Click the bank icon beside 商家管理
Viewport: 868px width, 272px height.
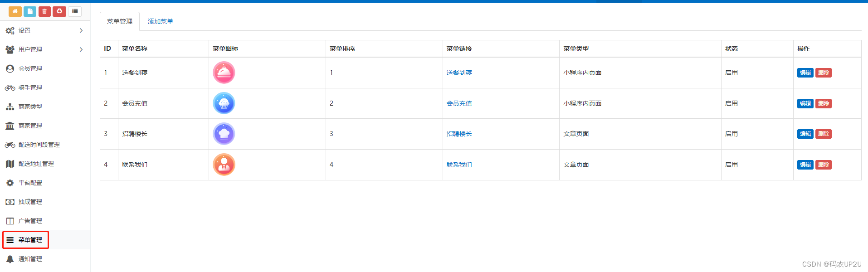(10, 126)
